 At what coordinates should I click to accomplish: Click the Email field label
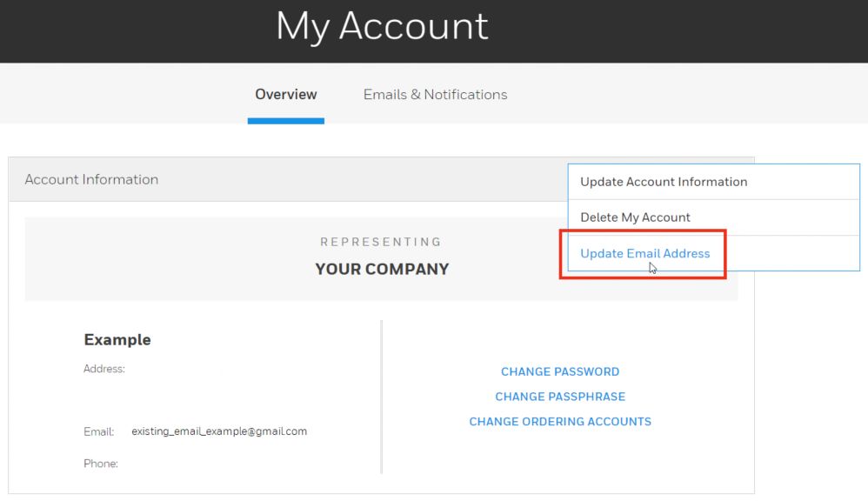(x=98, y=431)
